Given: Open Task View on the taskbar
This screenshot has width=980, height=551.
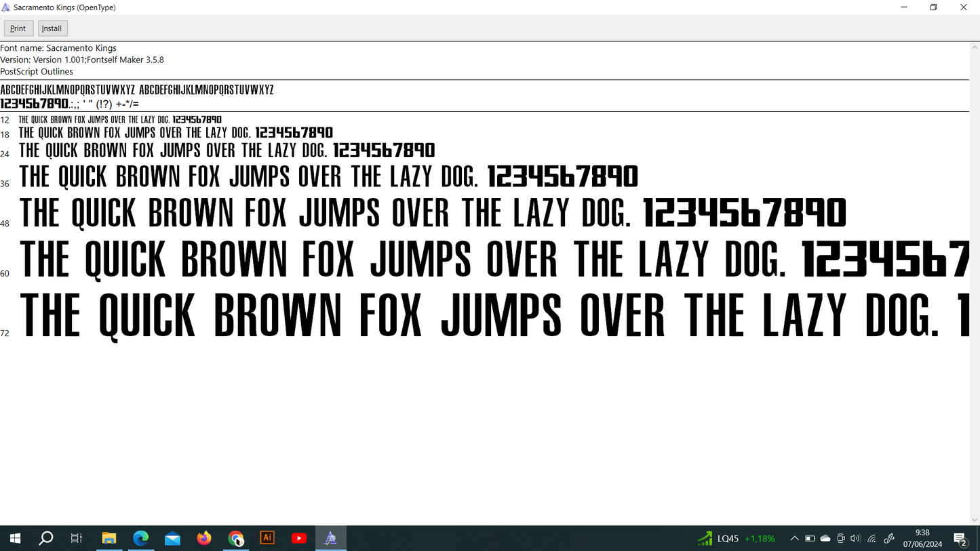Looking at the screenshot, I should pyautogui.click(x=77, y=538).
